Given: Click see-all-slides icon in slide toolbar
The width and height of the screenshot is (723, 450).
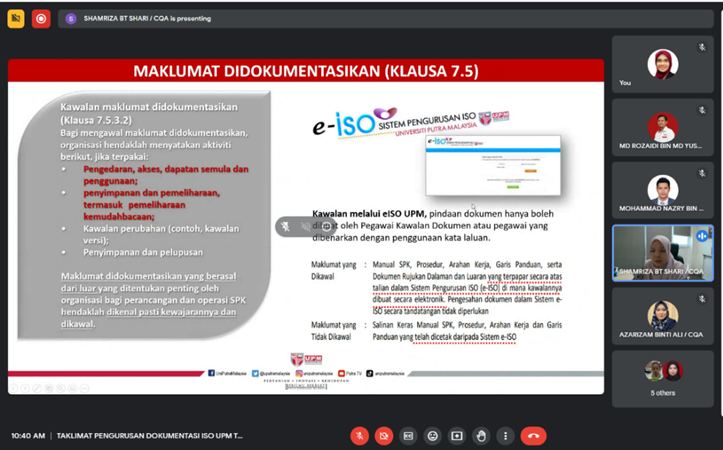Looking at the screenshot, I should 48,389.
